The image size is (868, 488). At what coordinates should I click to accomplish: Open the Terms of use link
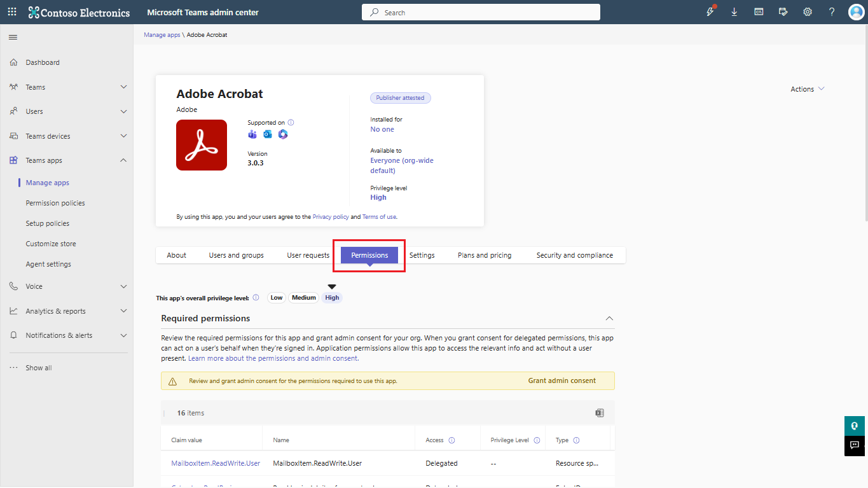tap(379, 217)
